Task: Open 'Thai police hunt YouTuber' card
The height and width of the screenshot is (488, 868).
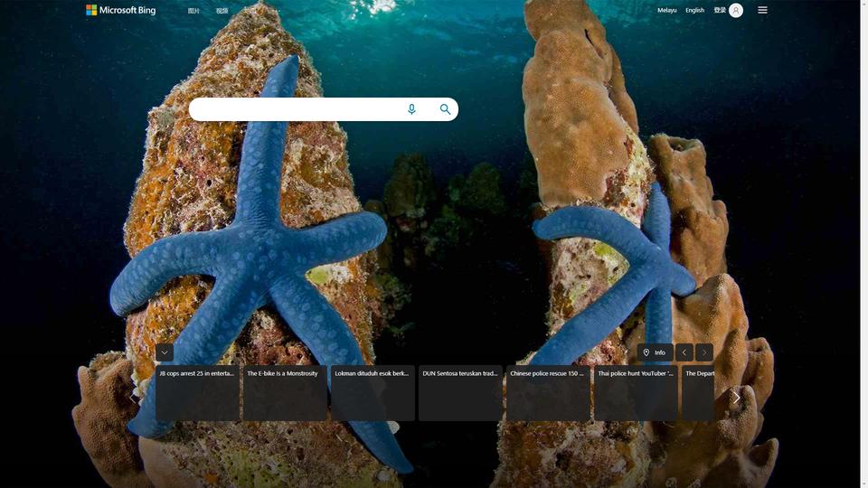Action: pyautogui.click(x=636, y=393)
